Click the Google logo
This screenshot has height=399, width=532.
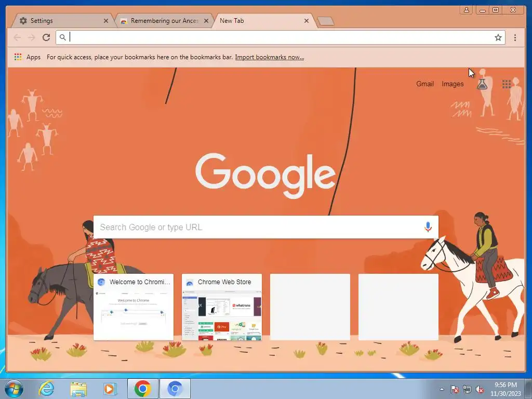(265, 176)
